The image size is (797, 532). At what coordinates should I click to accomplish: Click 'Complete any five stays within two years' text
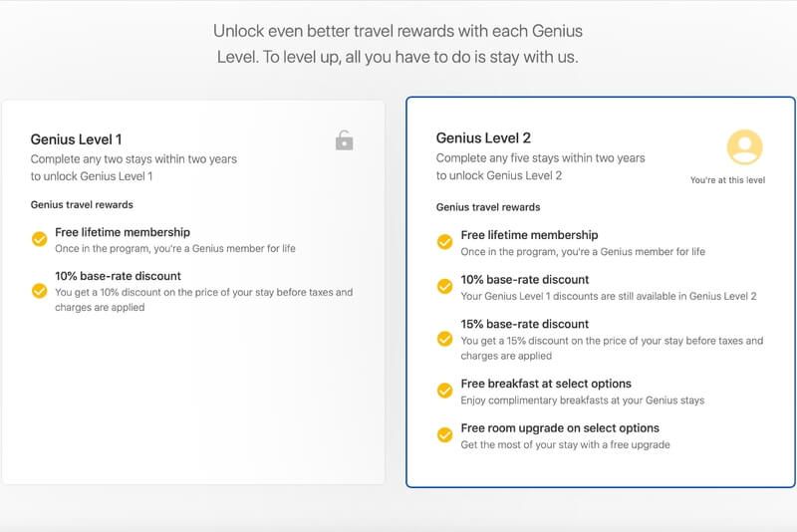[x=540, y=158]
